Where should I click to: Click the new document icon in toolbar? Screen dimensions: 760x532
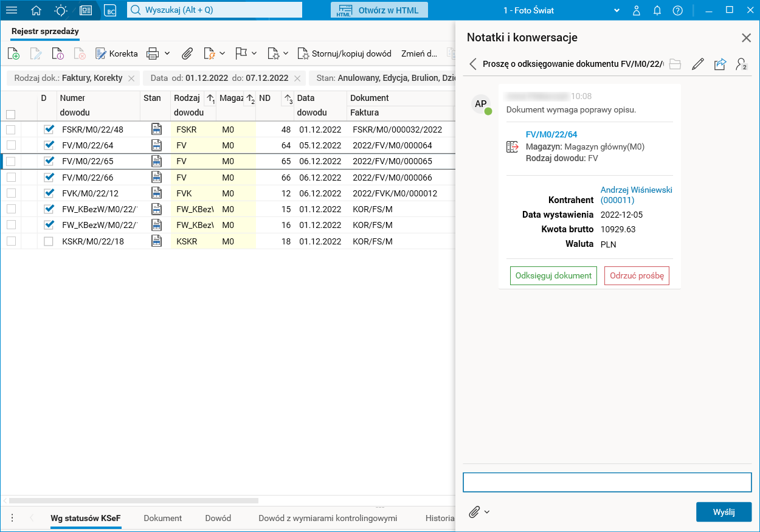pos(13,54)
